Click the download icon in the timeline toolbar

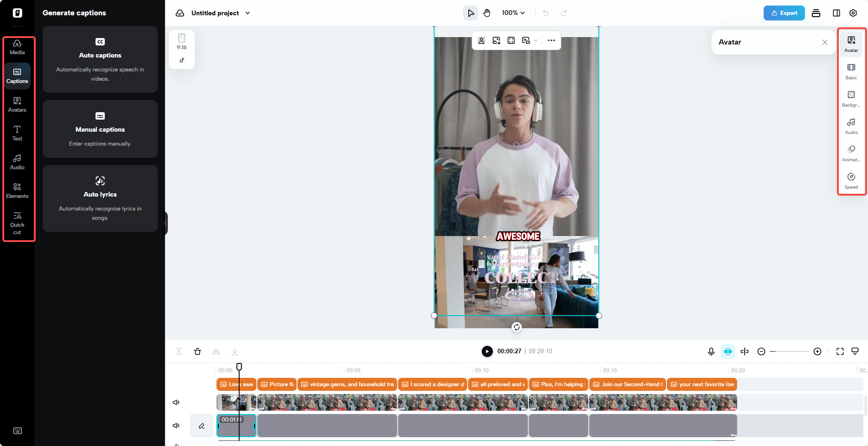(235, 351)
